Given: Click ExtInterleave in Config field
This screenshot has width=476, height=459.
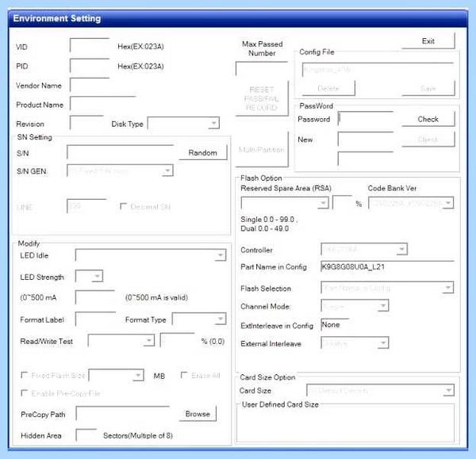Looking at the screenshot, I should pyautogui.click(x=335, y=325).
